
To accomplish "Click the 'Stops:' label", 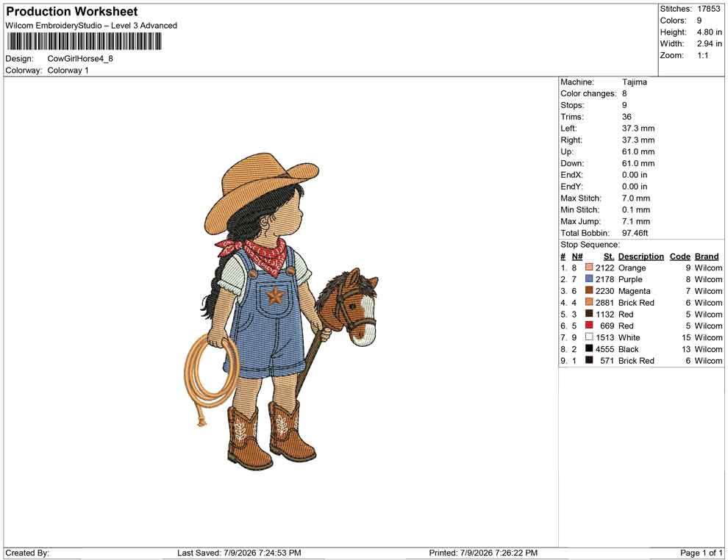I will [572, 105].
